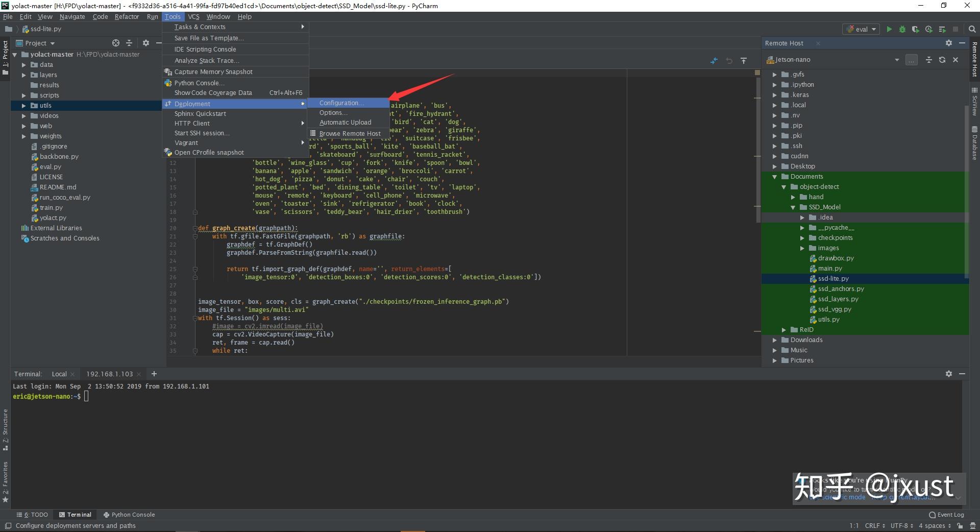Select Configuration... in Deployment submenu

[341, 103]
